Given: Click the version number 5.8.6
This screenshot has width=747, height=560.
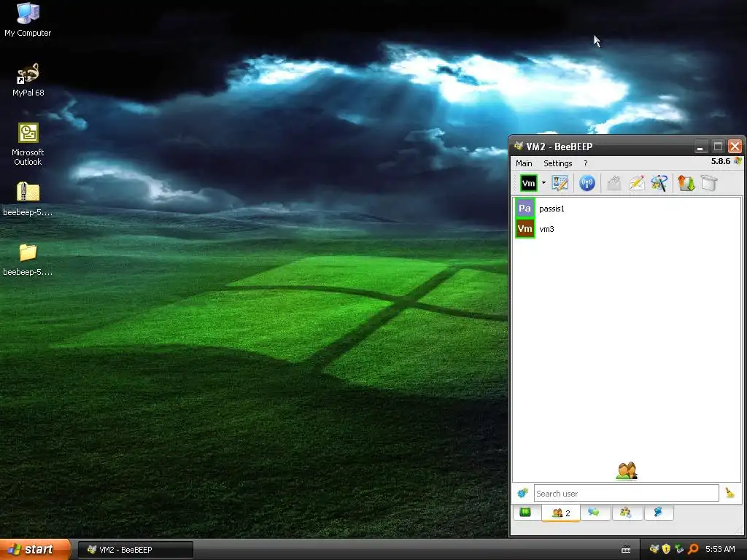Looking at the screenshot, I should click(x=720, y=161).
